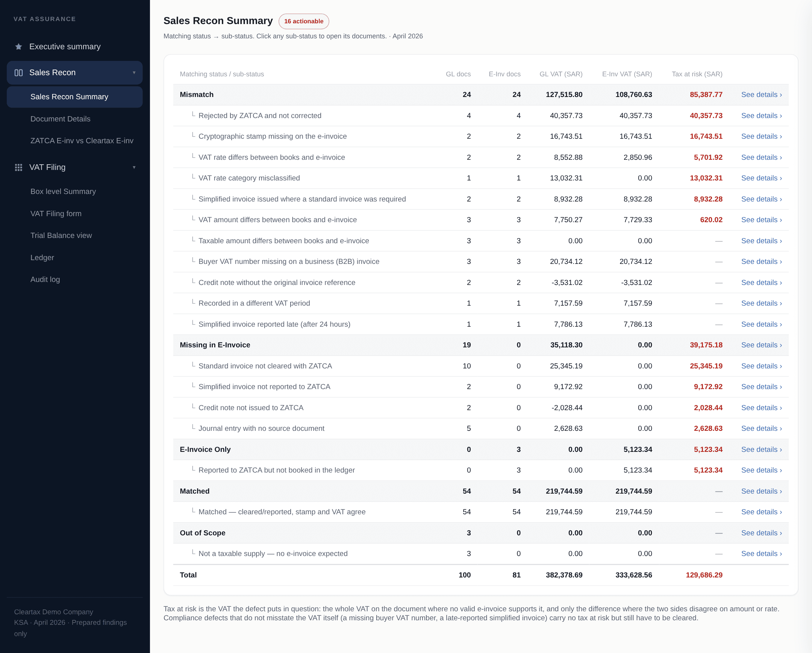This screenshot has width=812, height=653.
Task: Click total tax at risk 129,686.29
Action: 704,575
